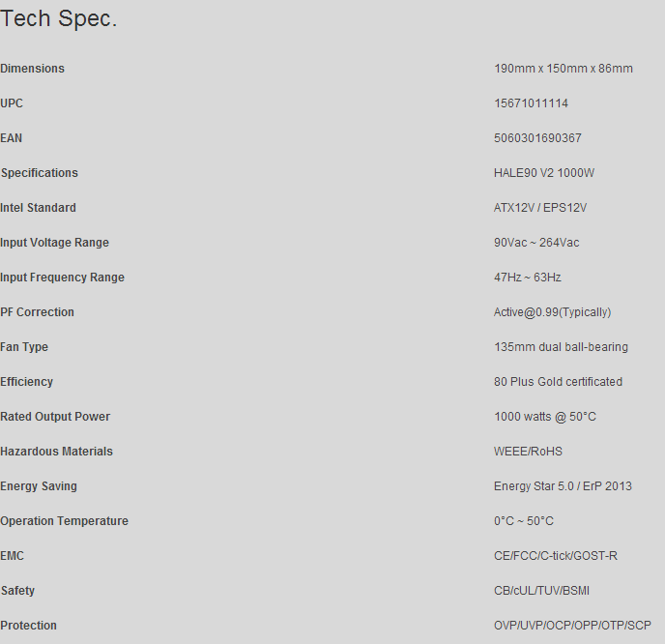665x644 pixels.
Task: Click the HALE90 V2 1000W specification value
Action: (544, 173)
